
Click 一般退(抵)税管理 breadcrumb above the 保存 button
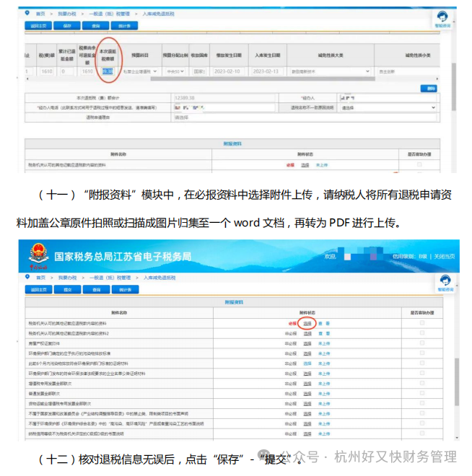click(x=110, y=14)
